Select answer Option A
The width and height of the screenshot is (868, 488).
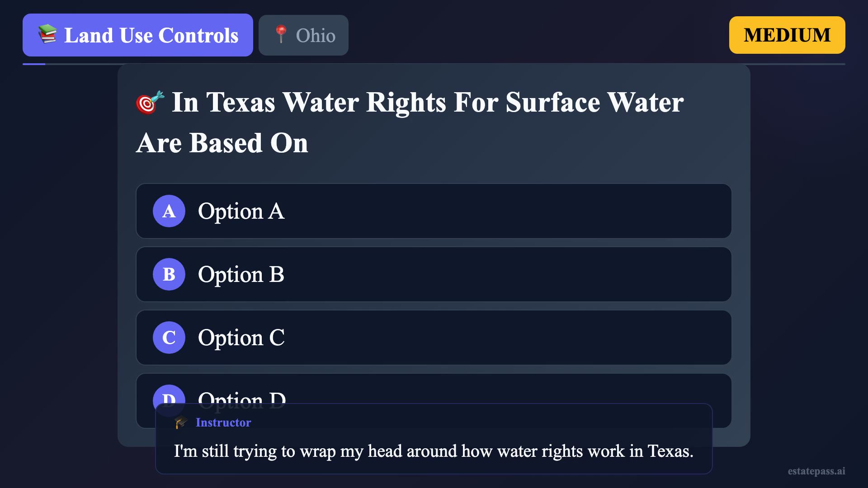click(x=433, y=211)
